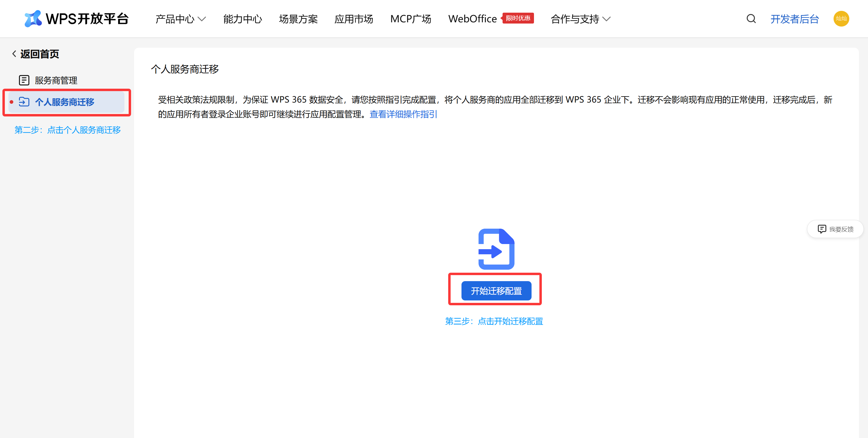This screenshot has width=868, height=438.
Task: Open the 能力中心 menu item
Action: 242,19
